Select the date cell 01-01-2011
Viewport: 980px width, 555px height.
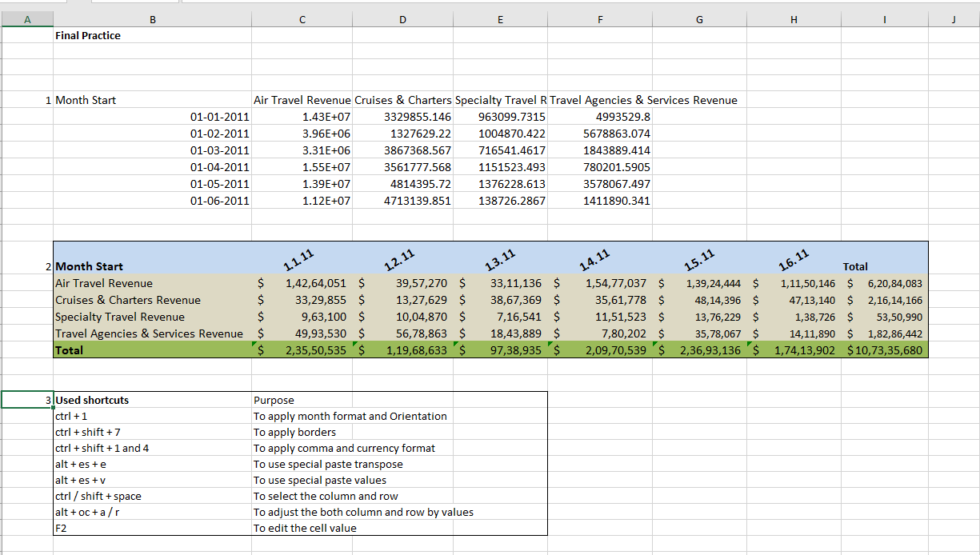point(153,117)
